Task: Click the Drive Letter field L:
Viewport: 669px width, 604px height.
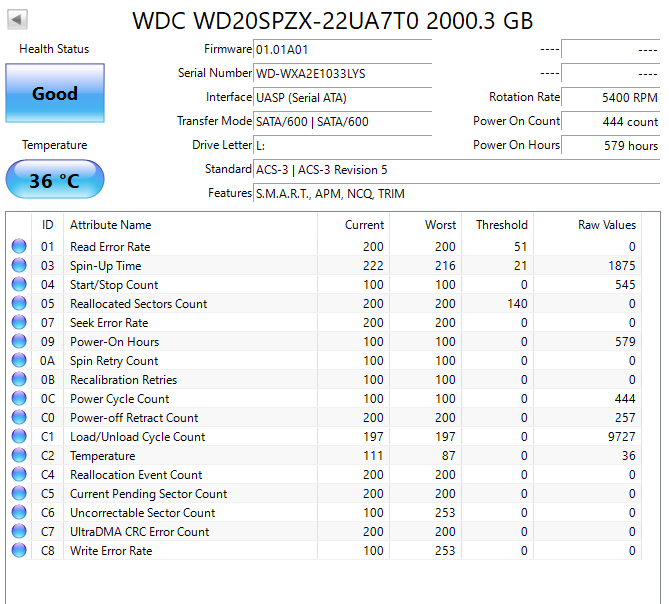Action: pyautogui.click(x=343, y=145)
